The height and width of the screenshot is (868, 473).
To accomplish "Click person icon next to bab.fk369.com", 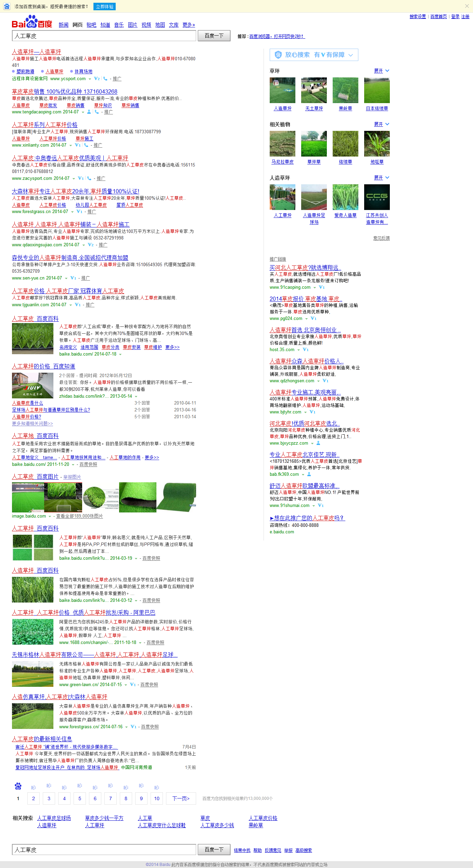I will click(309, 474).
